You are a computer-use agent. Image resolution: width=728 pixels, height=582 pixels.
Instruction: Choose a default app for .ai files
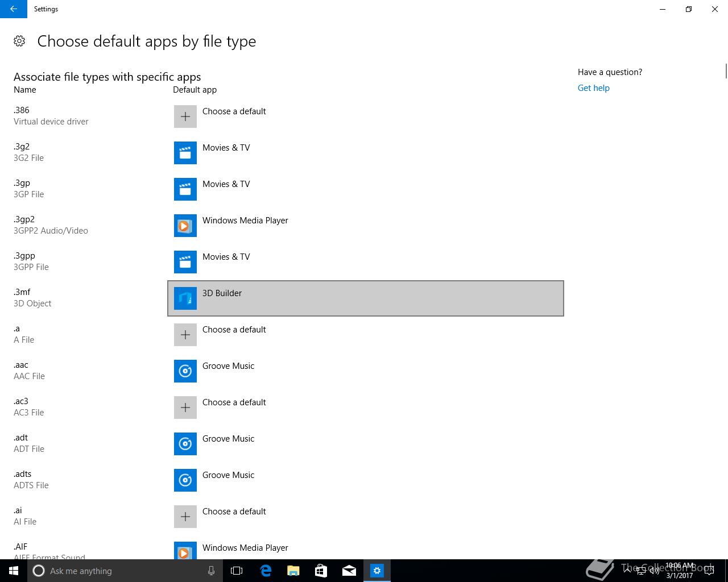[x=234, y=512]
